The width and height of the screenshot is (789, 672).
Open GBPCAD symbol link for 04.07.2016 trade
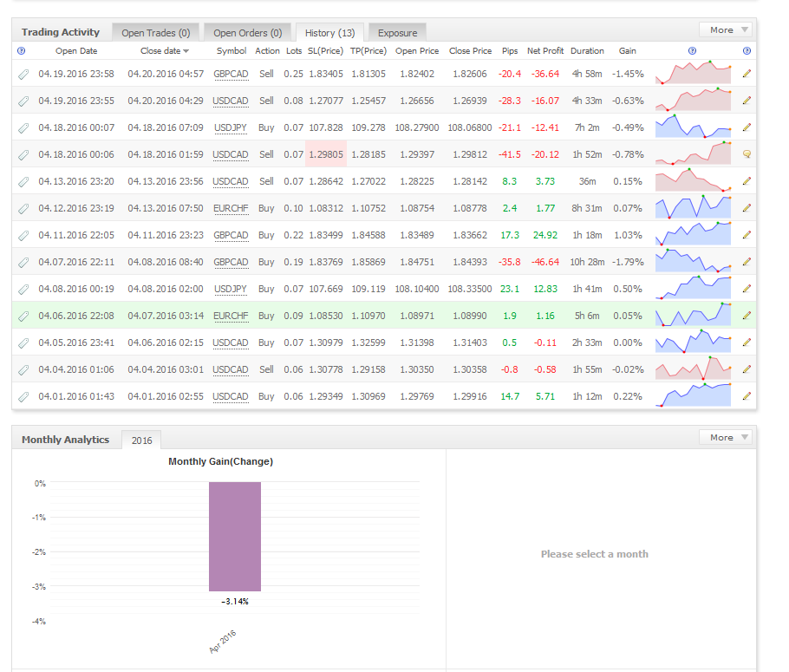(x=231, y=262)
